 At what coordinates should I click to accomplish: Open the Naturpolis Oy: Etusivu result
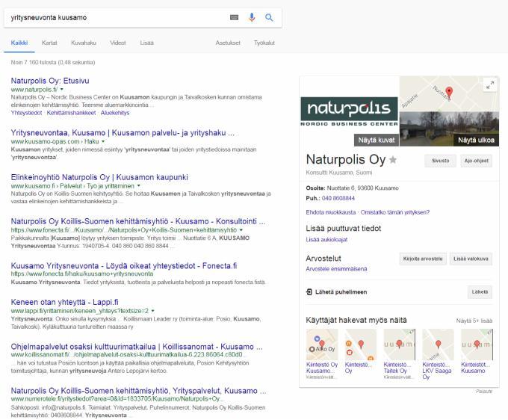click(x=50, y=81)
